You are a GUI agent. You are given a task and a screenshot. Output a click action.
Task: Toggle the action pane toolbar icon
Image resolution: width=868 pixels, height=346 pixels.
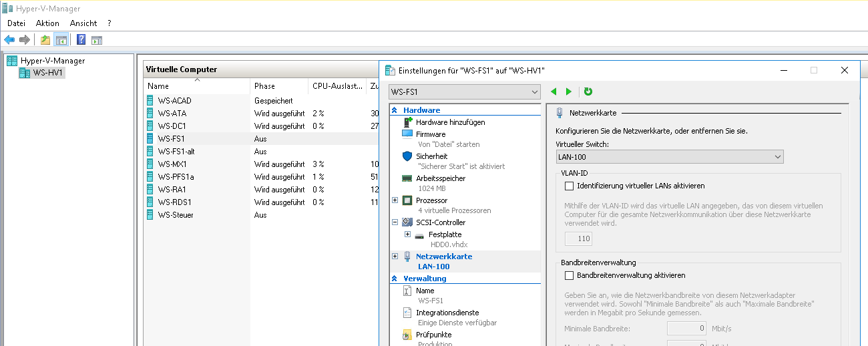pos(97,39)
